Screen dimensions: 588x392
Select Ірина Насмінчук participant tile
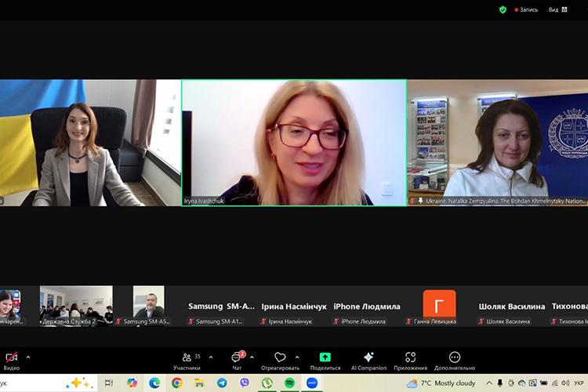tap(294, 306)
